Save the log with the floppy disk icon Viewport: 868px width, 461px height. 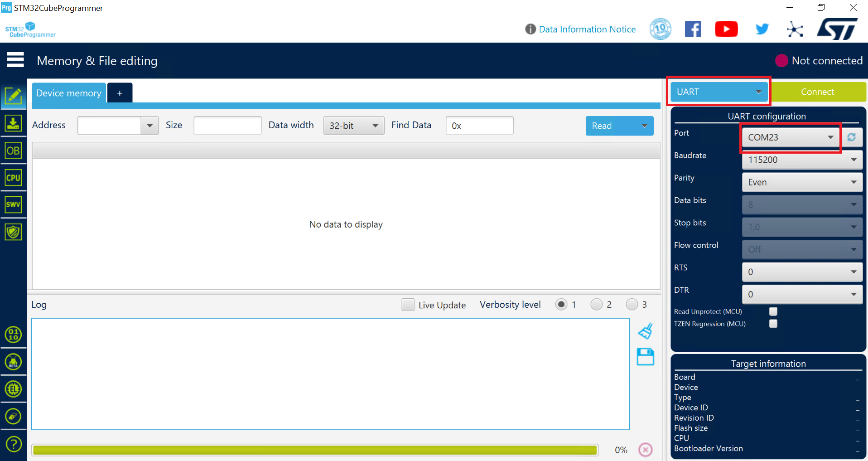point(646,357)
